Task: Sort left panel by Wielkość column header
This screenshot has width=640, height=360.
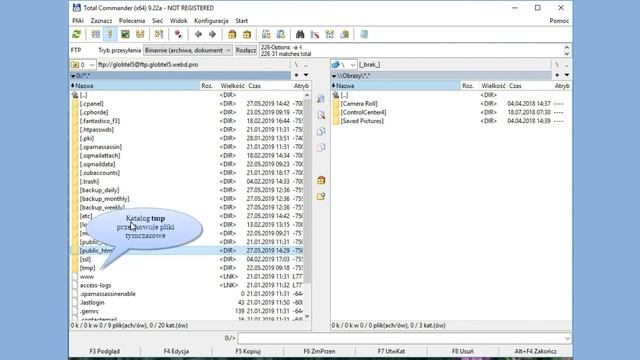Action: 232,86
